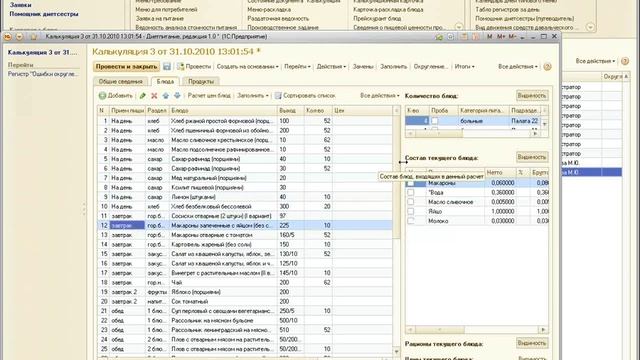The width and height of the screenshot is (640, 360).
Task: Click the Выход column header
Action: (x=290, y=111)
